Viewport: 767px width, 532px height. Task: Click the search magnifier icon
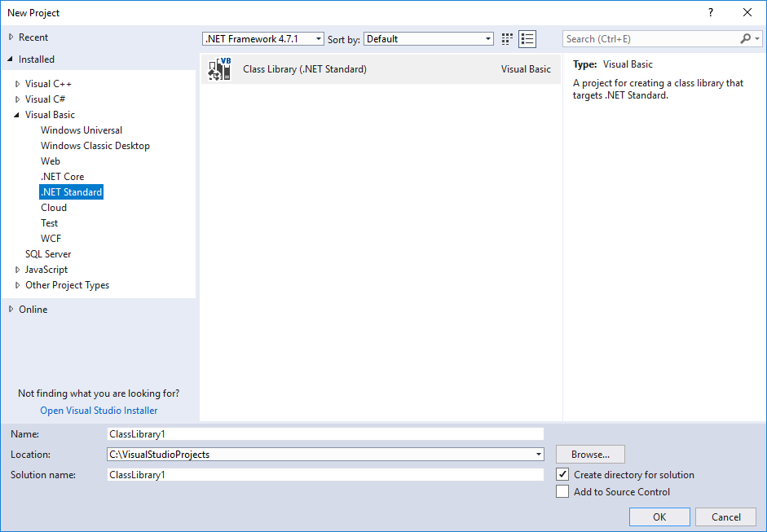pos(745,38)
